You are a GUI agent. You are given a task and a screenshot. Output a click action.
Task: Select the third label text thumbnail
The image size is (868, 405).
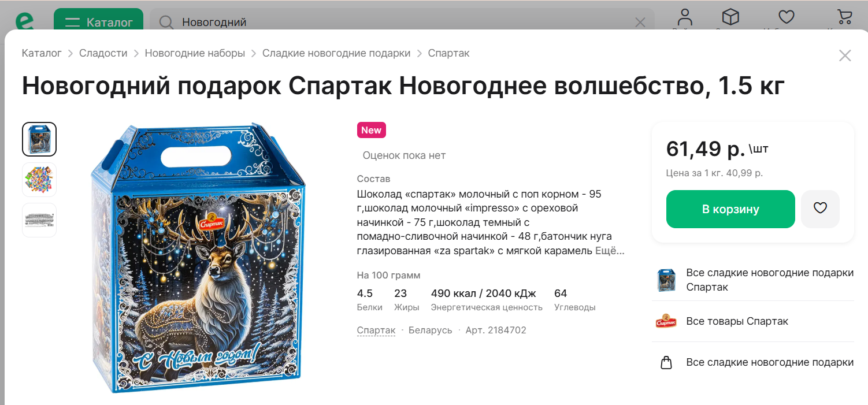pyautogui.click(x=39, y=220)
